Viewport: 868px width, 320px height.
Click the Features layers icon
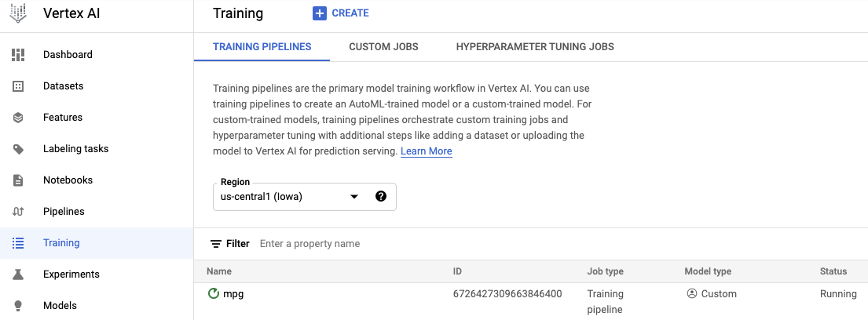tap(18, 117)
